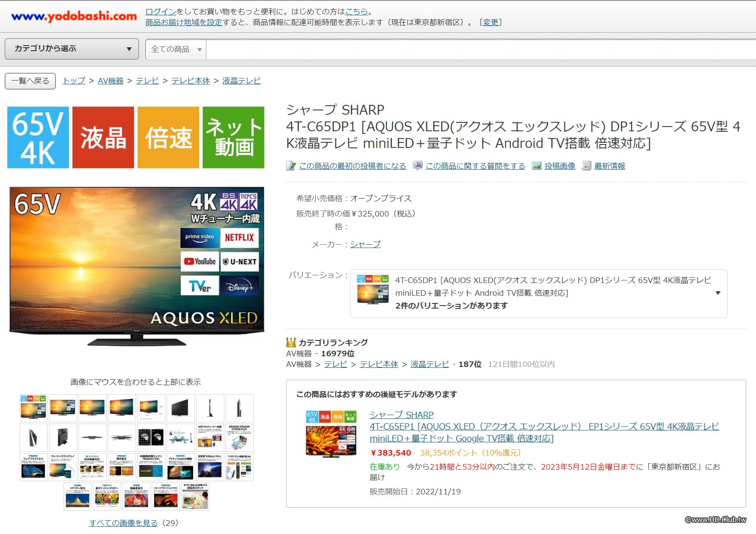Open 4T-C65EP1 successor model link

pos(544,433)
